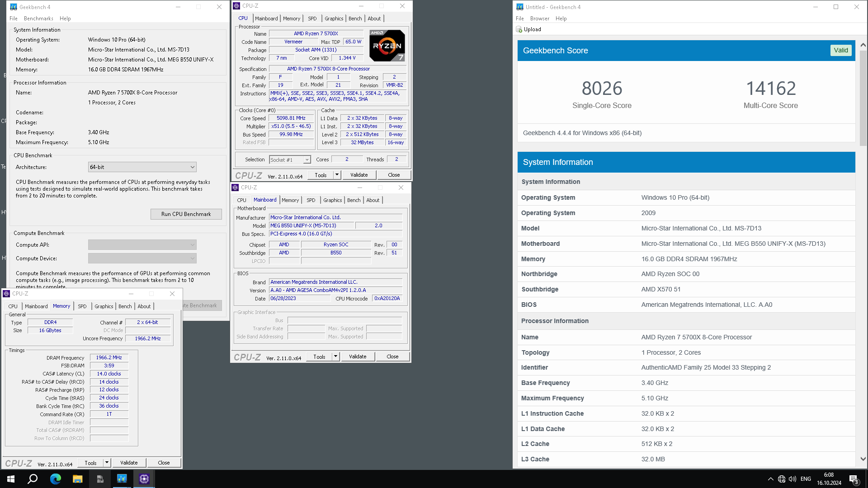Image resolution: width=868 pixels, height=488 pixels.
Task: Click Close button in CPU-Z CPU window
Action: [394, 175]
